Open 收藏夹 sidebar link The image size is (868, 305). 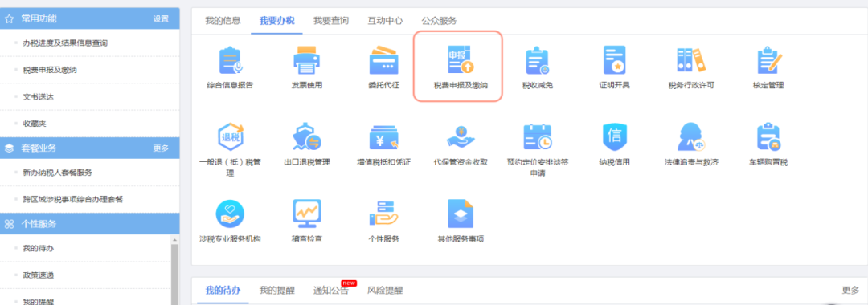coord(35,124)
